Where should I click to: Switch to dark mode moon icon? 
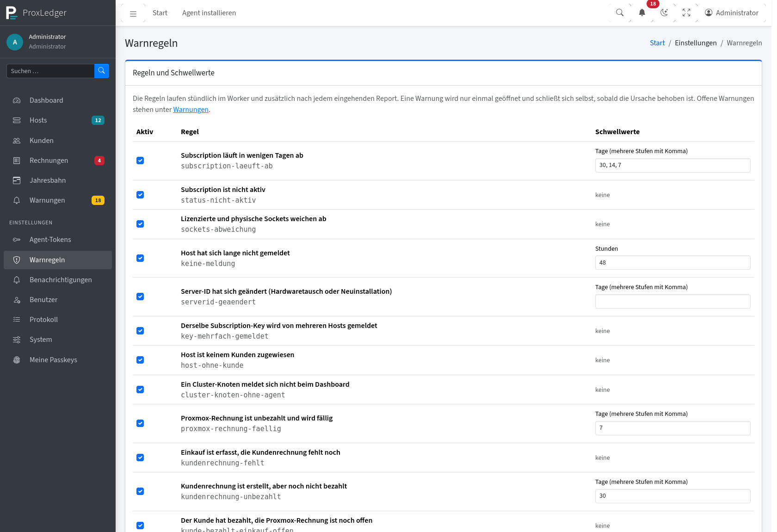(664, 13)
